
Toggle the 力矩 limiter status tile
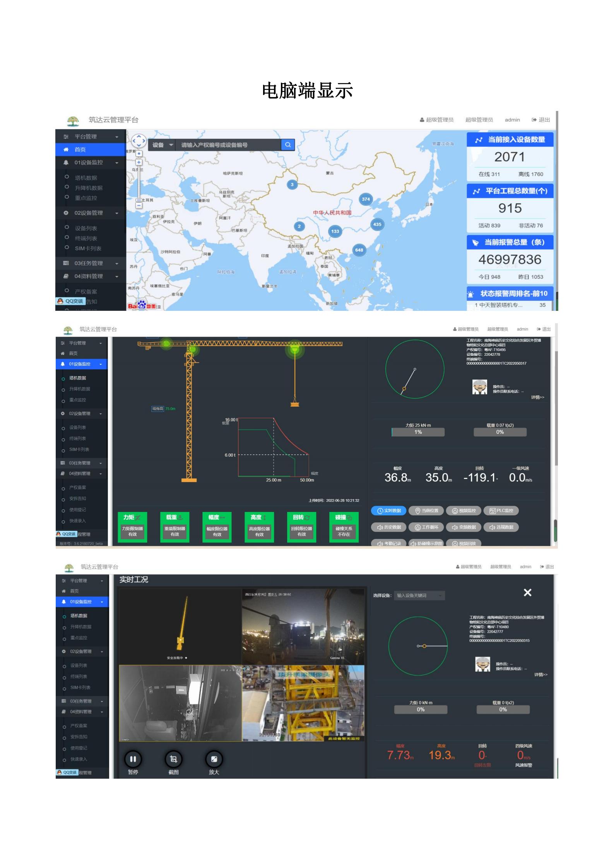pyautogui.click(x=132, y=527)
